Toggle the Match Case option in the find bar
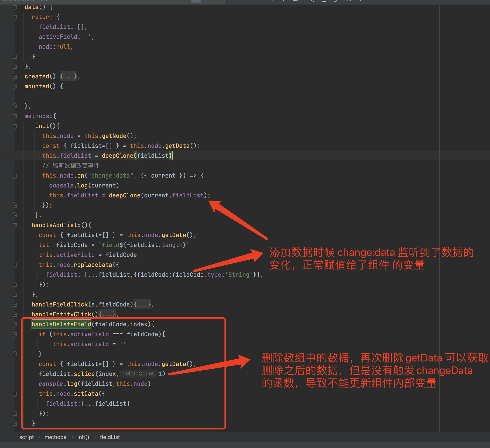 coord(312,1)
